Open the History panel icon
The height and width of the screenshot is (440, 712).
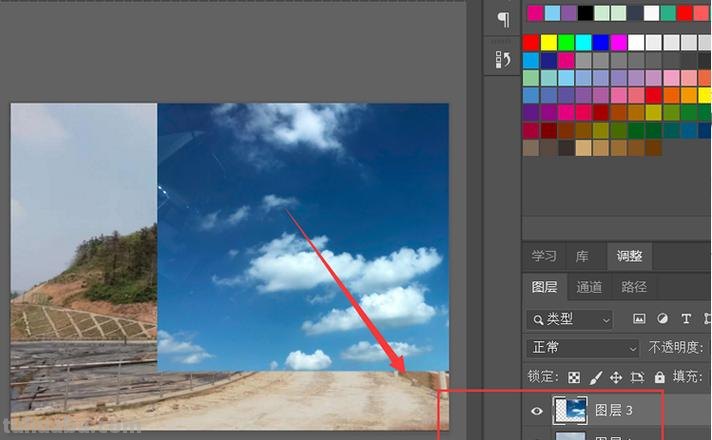point(503,59)
